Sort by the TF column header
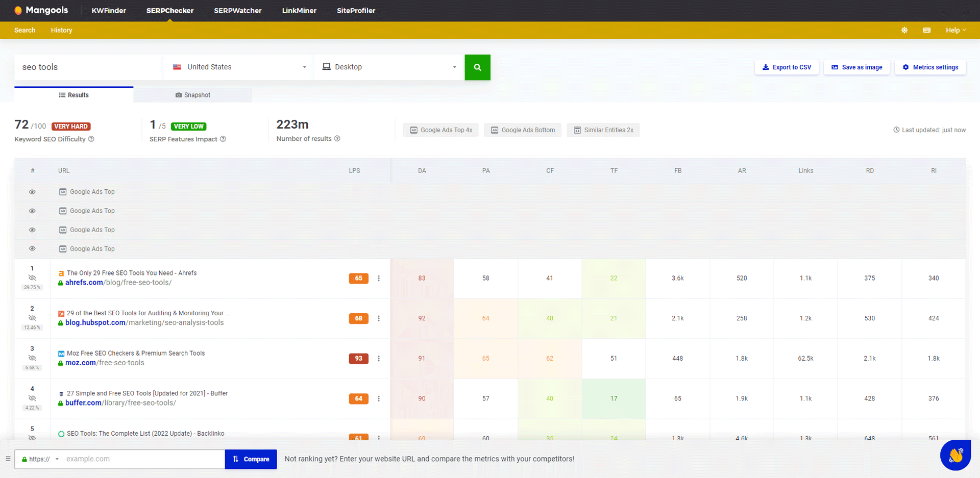 (614, 171)
